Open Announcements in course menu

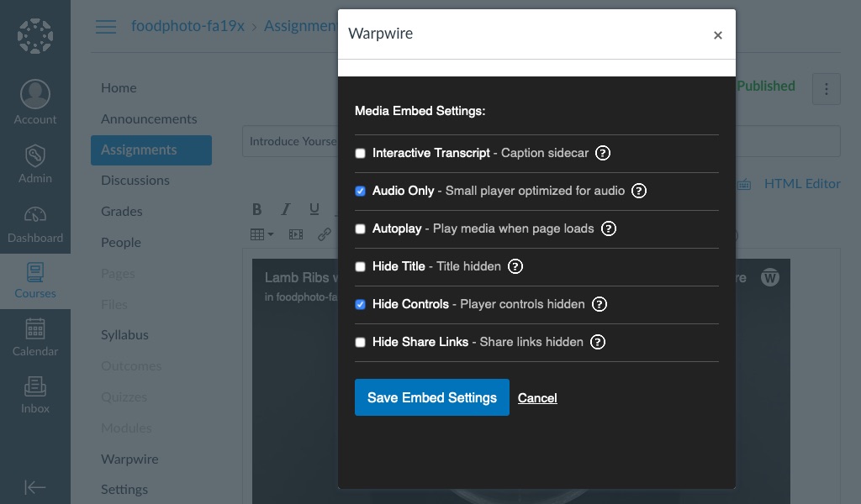click(x=149, y=119)
